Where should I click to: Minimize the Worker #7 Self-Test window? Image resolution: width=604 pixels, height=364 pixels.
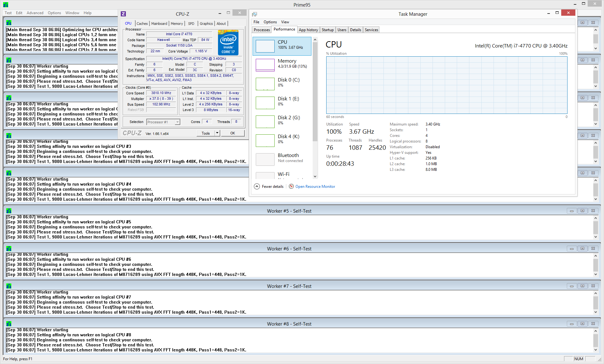tap(572, 286)
